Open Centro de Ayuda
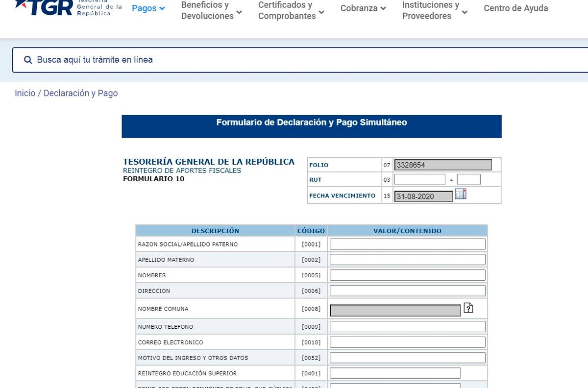The height and width of the screenshot is (388, 588). click(516, 8)
